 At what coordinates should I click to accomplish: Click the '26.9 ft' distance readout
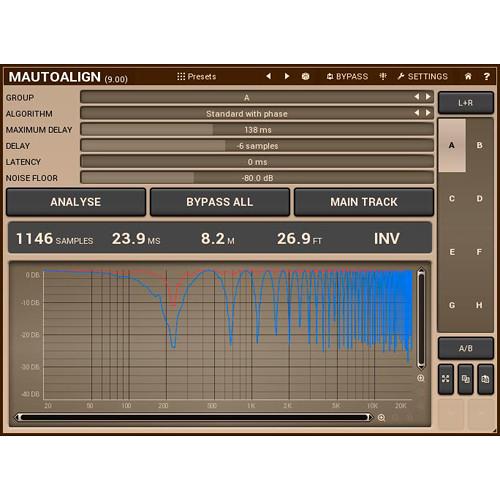click(x=299, y=239)
